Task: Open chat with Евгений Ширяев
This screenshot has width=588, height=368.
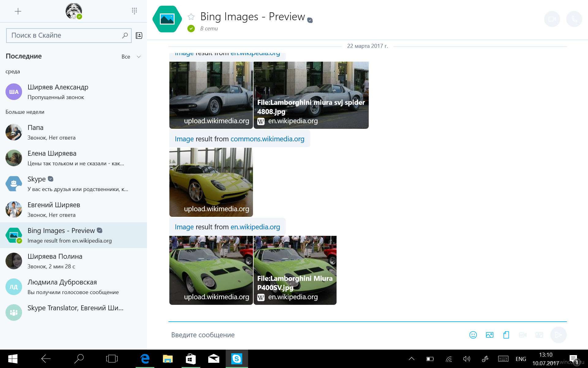Action: [x=73, y=209]
